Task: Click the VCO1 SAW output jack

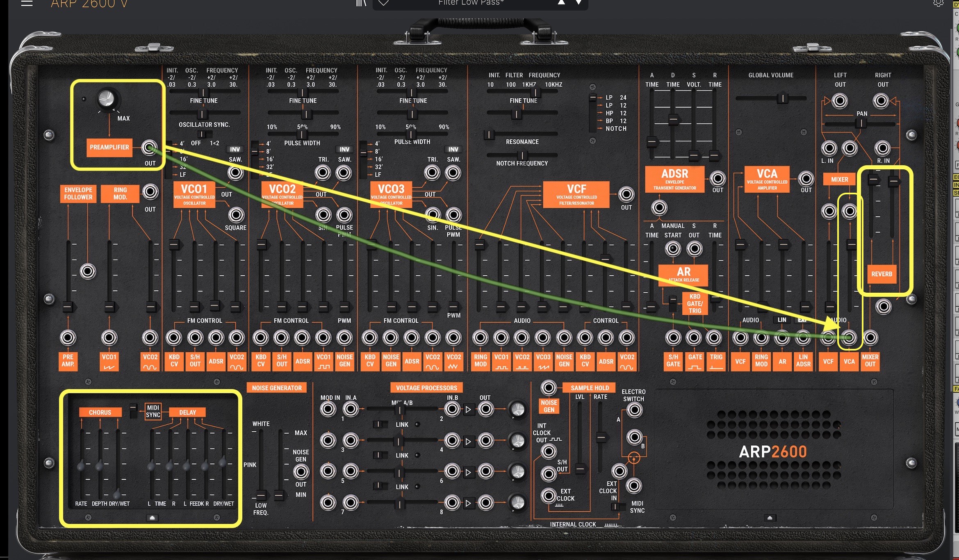Action: 235,173
